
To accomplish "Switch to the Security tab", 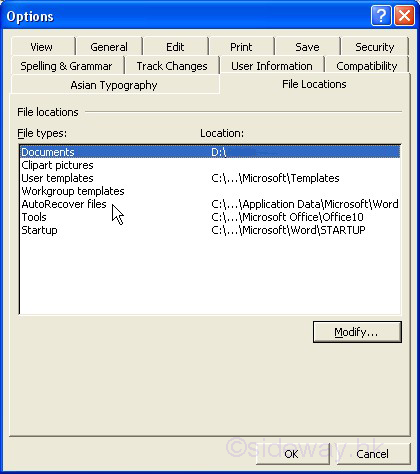I will (x=375, y=47).
